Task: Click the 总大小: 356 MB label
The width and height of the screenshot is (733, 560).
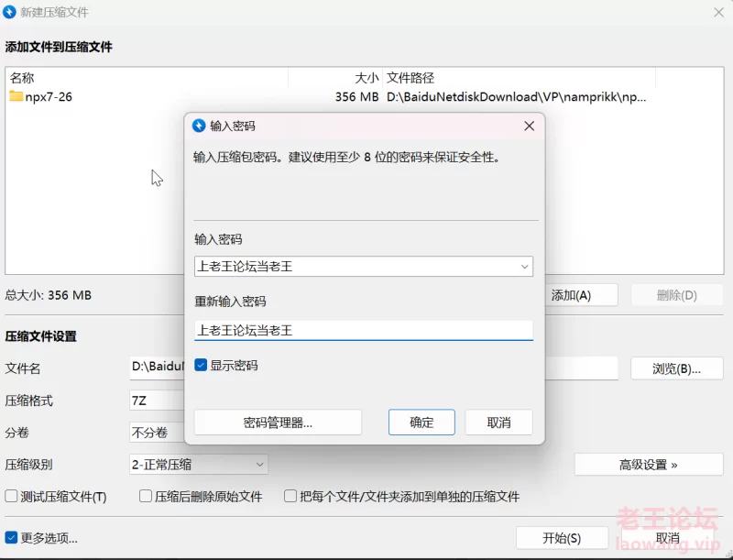Action: [49, 295]
